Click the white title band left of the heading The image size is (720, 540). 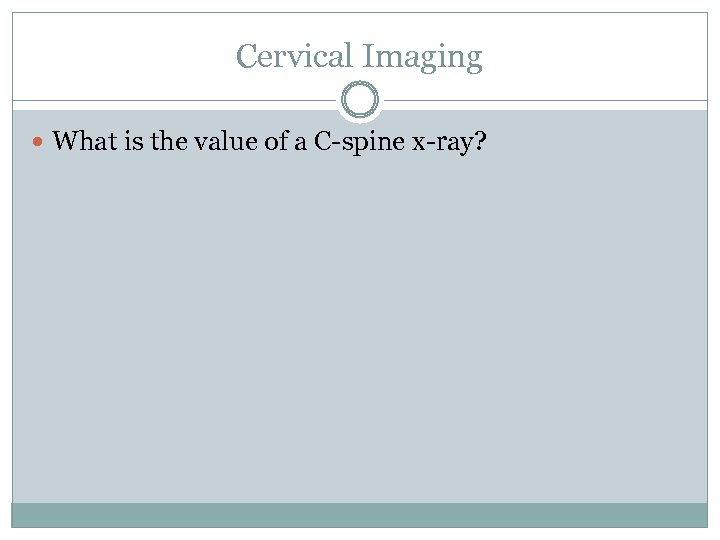click(120, 56)
